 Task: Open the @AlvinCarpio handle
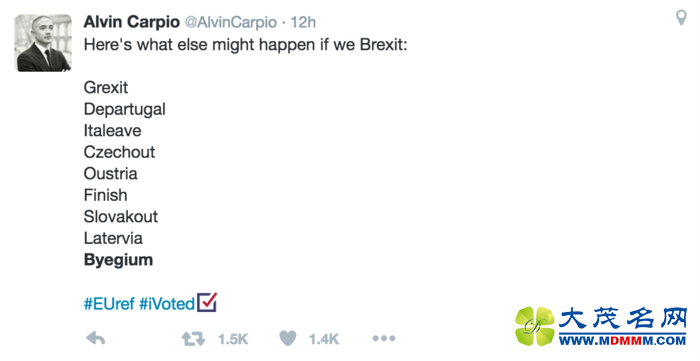click(231, 22)
